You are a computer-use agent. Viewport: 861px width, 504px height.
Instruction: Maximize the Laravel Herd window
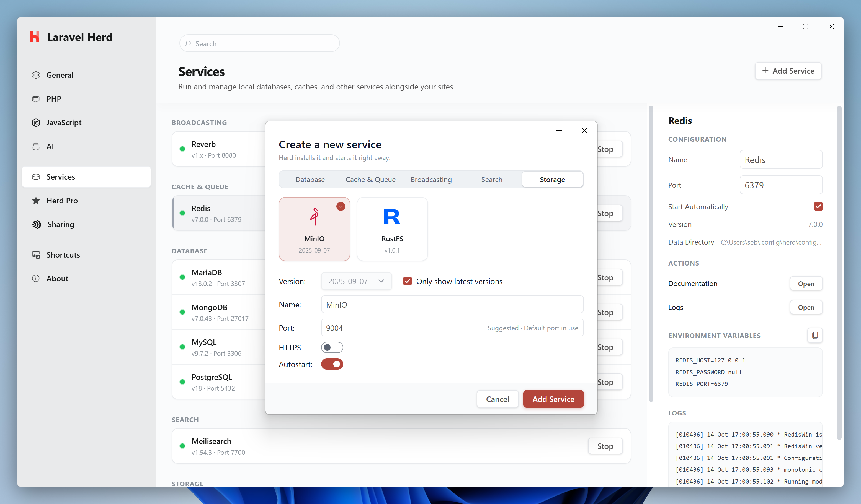[x=805, y=26]
